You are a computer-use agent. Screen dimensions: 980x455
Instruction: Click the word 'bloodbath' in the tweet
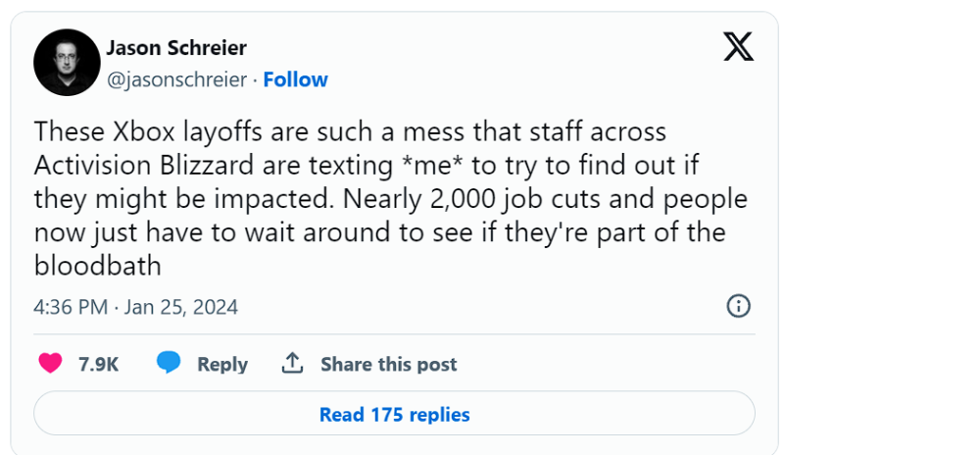click(97, 267)
